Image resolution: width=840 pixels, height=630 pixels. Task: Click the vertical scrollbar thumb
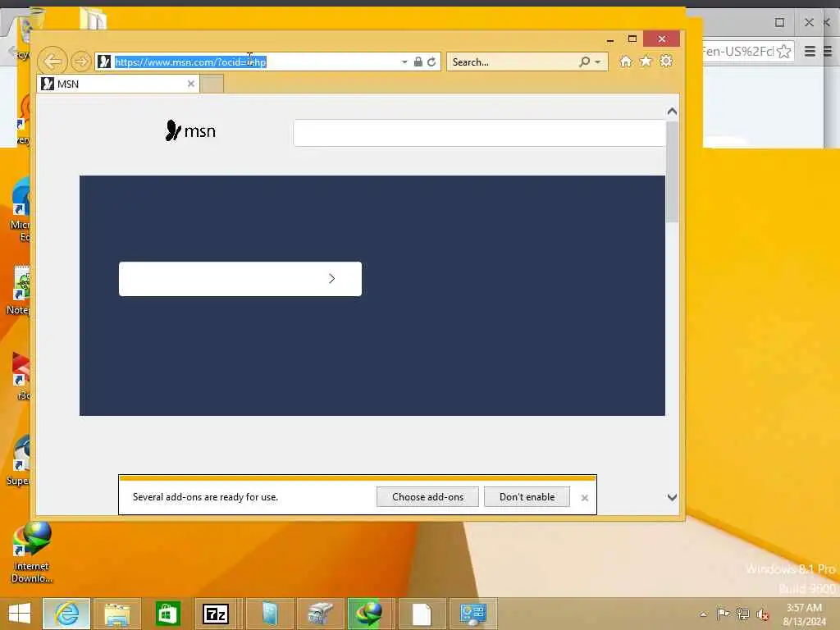[673, 171]
